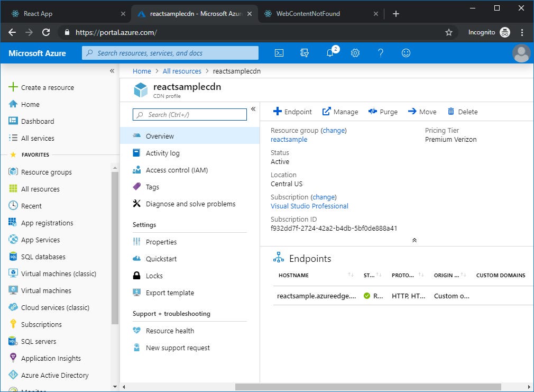Focus the resource menu Search field

[189, 115]
